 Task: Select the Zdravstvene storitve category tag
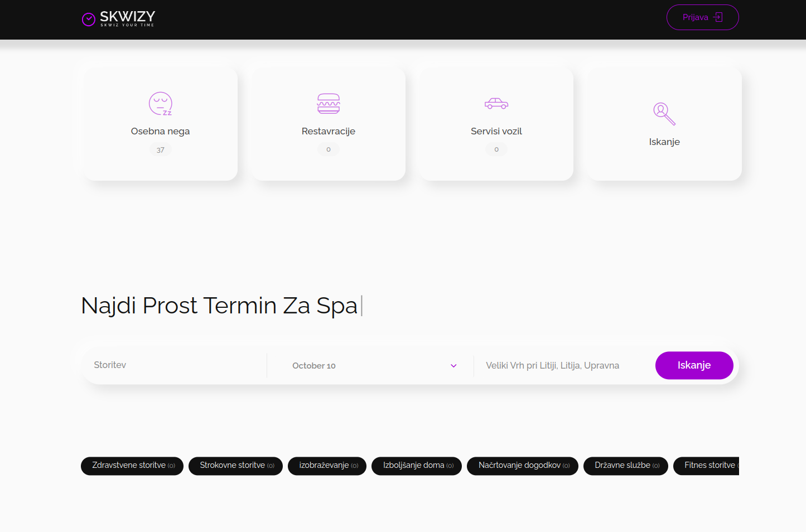[x=132, y=466]
